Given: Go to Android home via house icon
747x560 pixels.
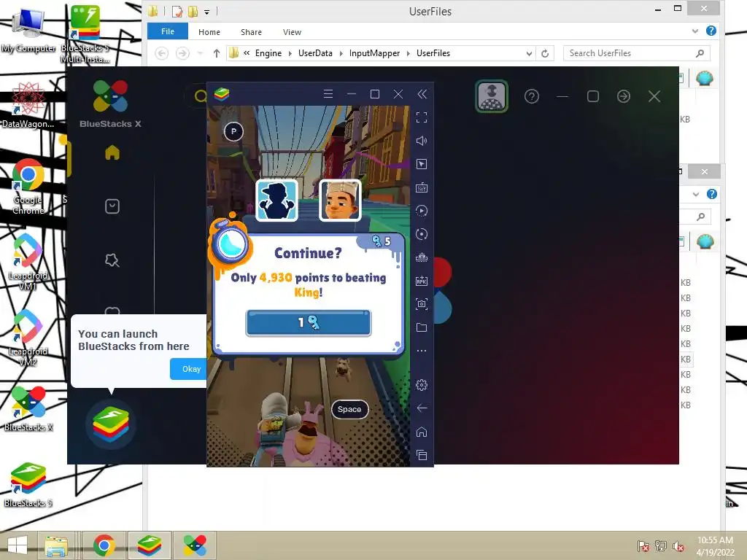Looking at the screenshot, I should pyautogui.click(x=422, y=432).
